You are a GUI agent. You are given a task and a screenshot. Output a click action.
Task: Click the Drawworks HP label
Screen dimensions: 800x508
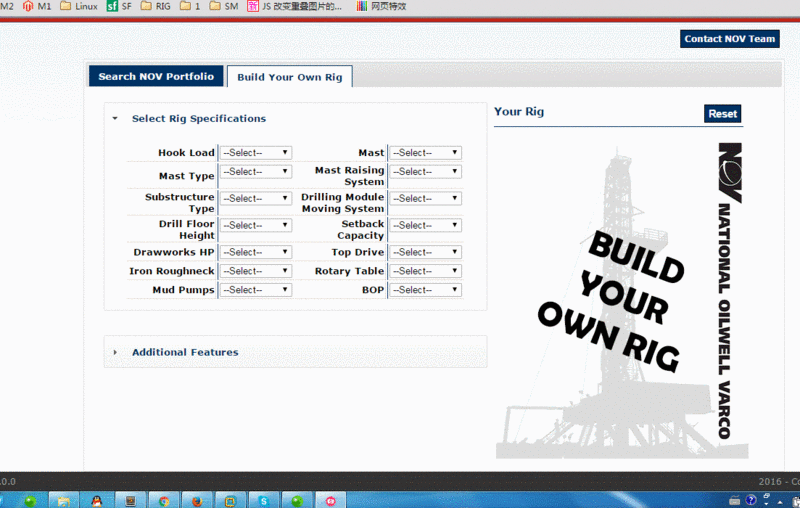(x=173, y=252)
